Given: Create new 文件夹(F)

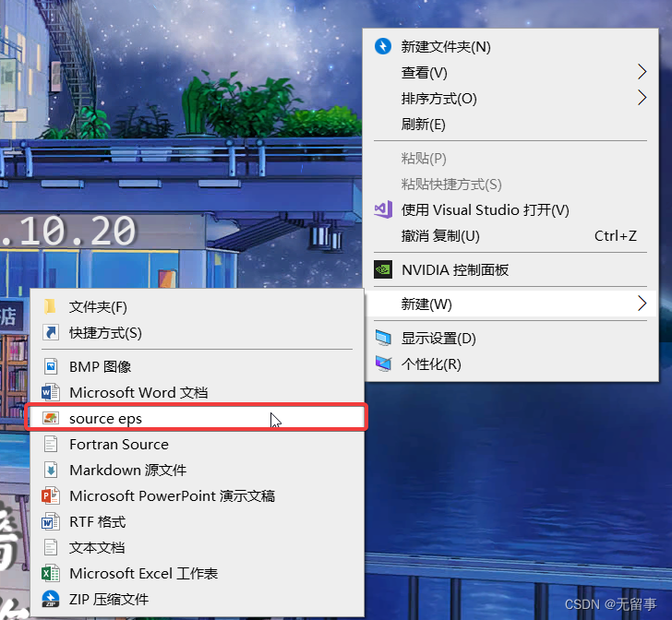Looking at the screenshot, I should pos(198,307).
